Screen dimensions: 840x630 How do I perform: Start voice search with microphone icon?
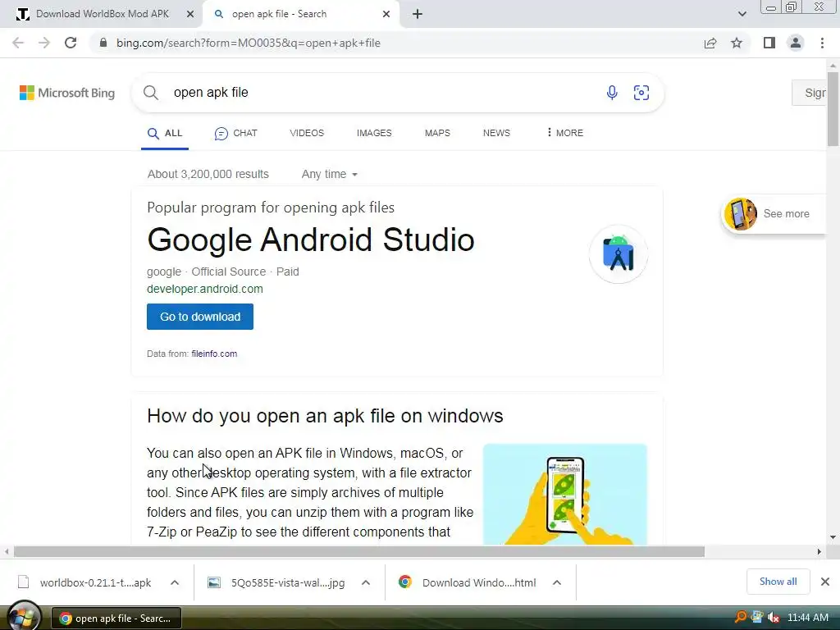coord(612,93)
